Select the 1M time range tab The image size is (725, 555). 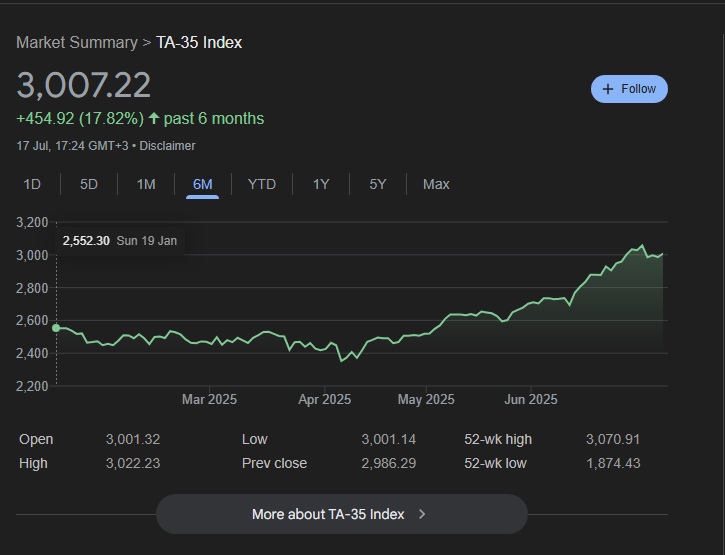(146, 184)
